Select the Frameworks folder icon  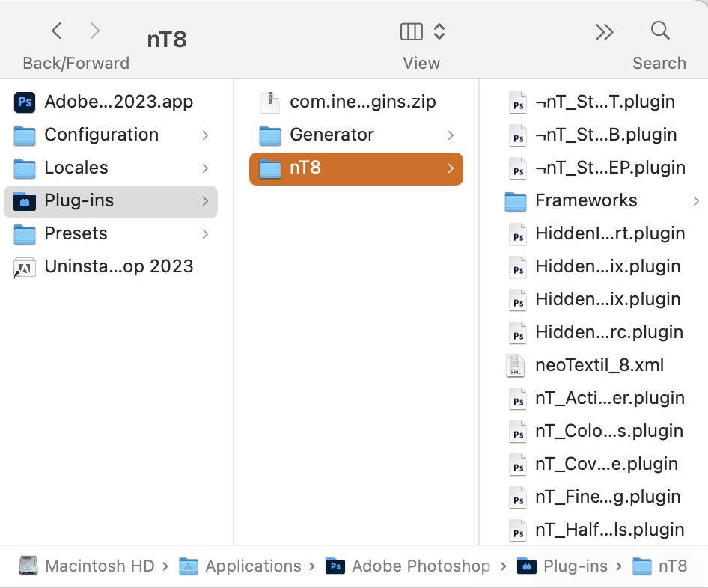515,201
